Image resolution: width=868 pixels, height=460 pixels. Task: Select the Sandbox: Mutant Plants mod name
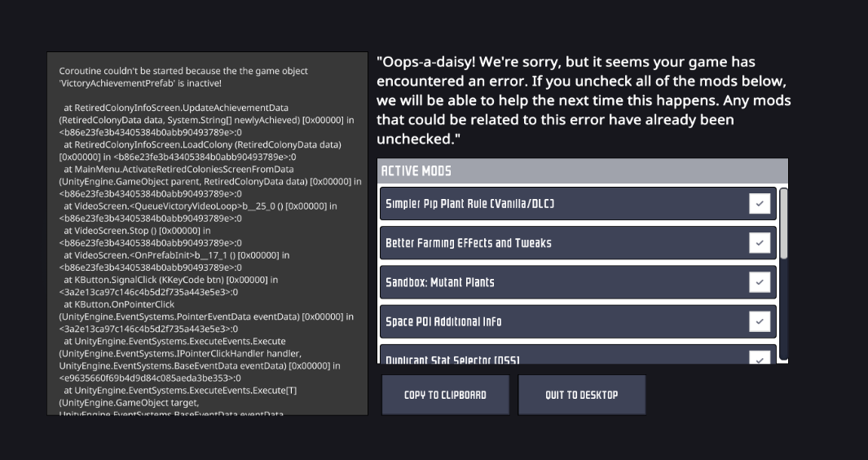pos(439,282)
